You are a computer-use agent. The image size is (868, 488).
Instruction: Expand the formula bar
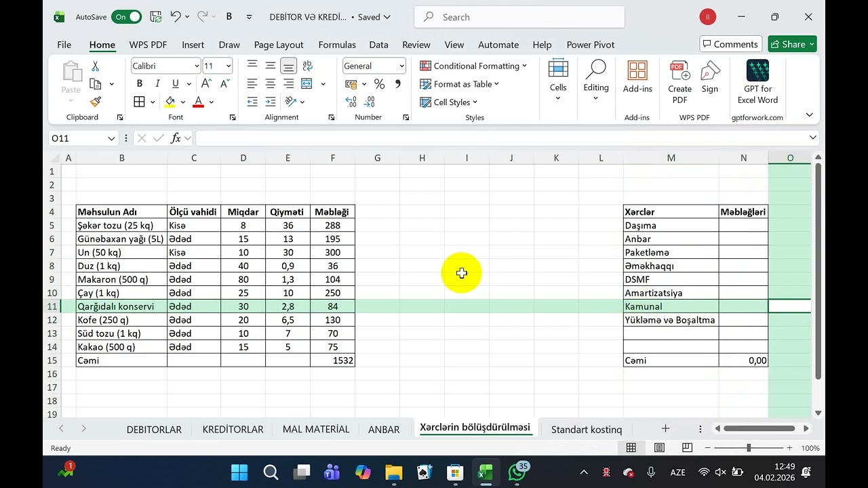click(813, 138)
